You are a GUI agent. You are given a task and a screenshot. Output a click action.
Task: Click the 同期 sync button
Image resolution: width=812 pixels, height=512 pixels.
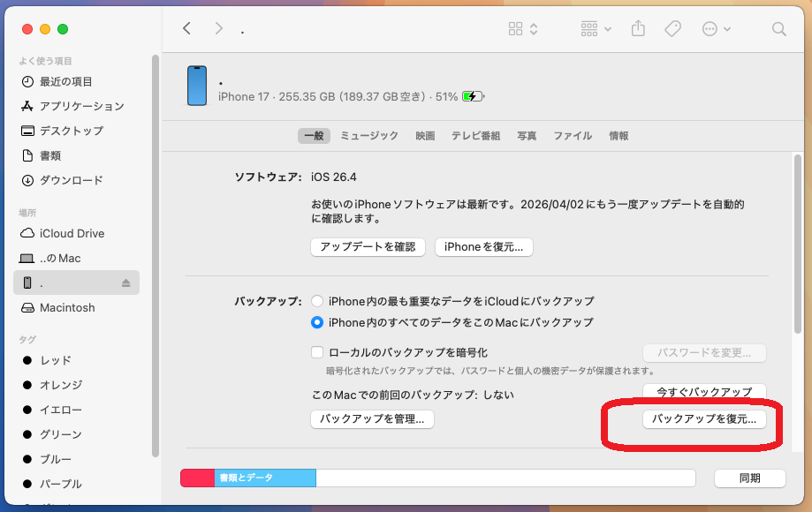pos(750,478)
